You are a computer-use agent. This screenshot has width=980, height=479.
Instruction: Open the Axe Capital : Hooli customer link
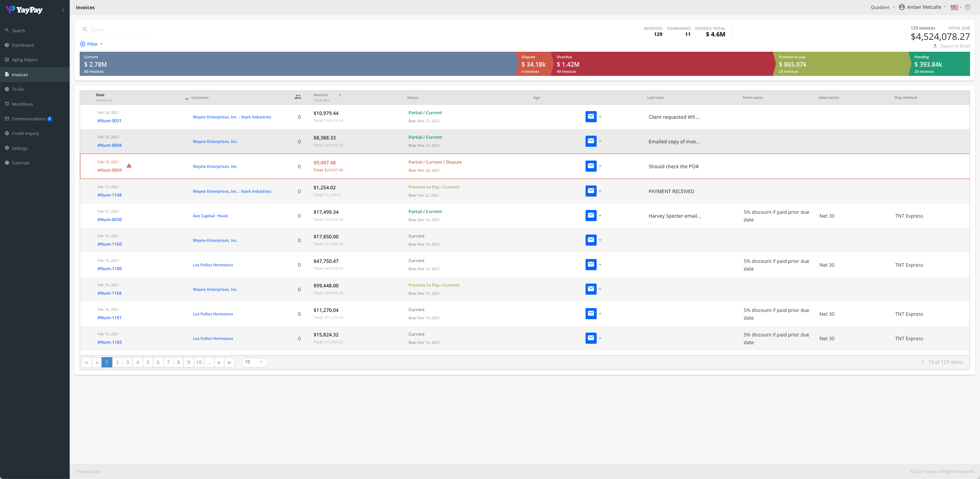pyautogui.click(x=210, y=216)
